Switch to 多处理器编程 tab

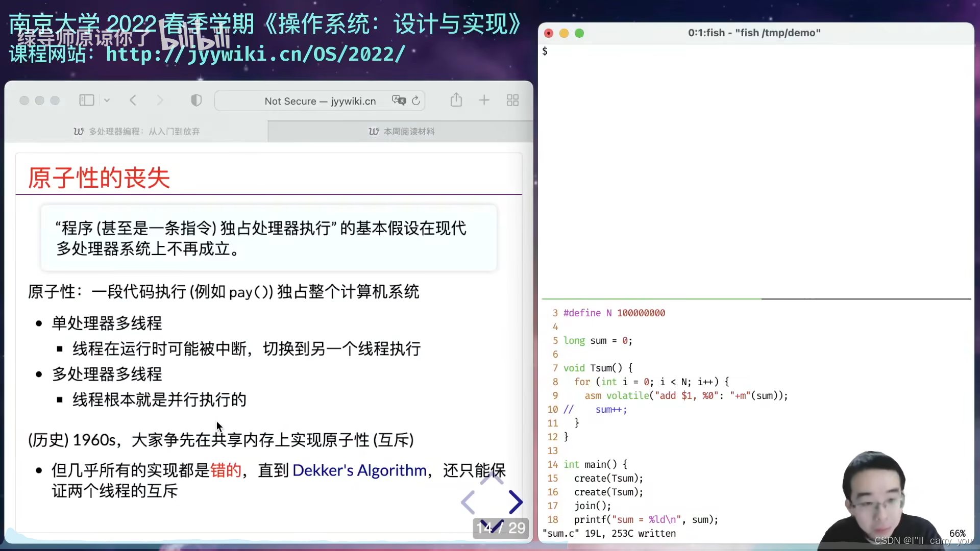[x=138, y=131]
